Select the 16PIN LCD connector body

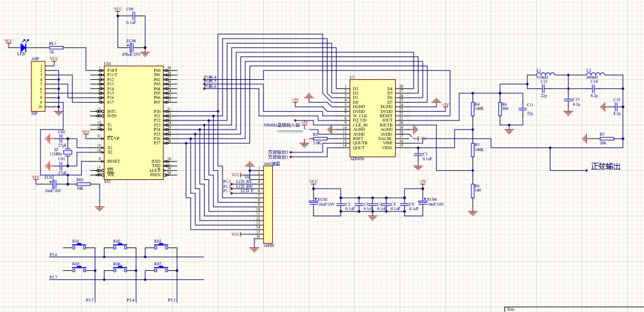[x=267, y=204]
